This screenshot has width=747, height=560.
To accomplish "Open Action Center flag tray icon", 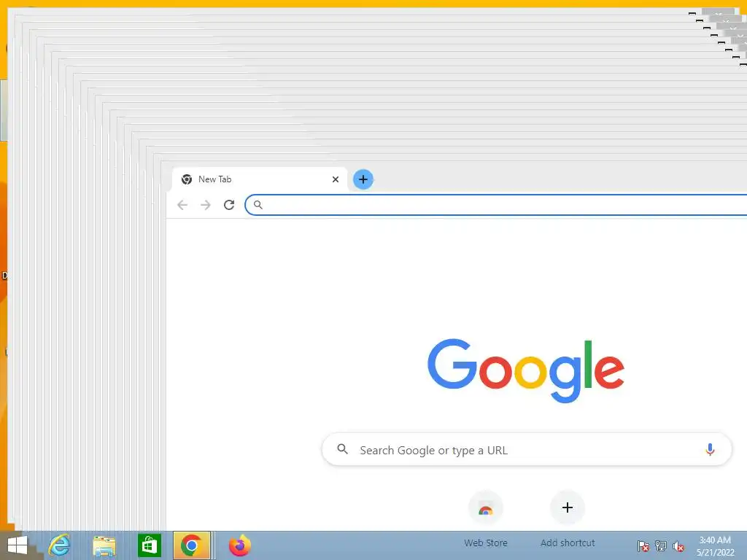I will [x=643, y=545].
